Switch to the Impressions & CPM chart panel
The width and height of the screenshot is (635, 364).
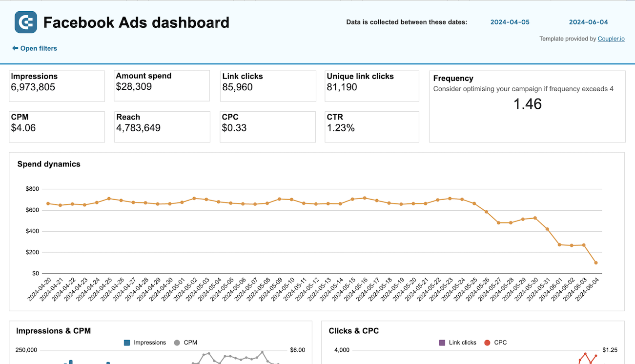(53, 331)
